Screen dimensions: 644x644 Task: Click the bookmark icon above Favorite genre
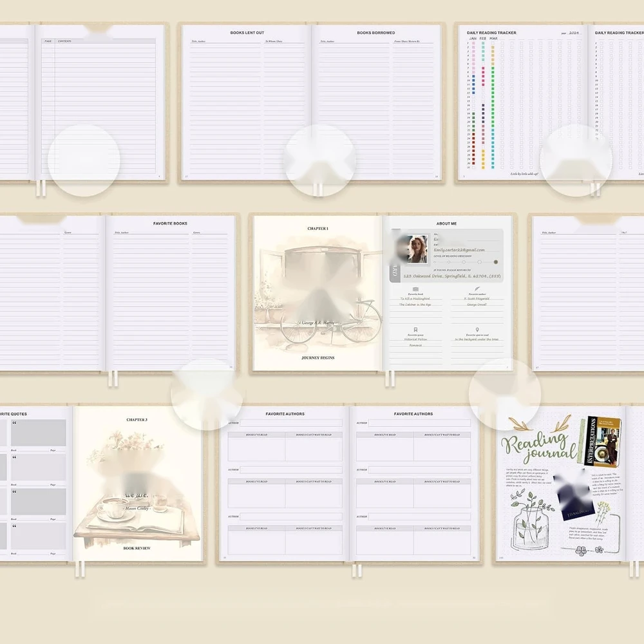click(415, 329)
